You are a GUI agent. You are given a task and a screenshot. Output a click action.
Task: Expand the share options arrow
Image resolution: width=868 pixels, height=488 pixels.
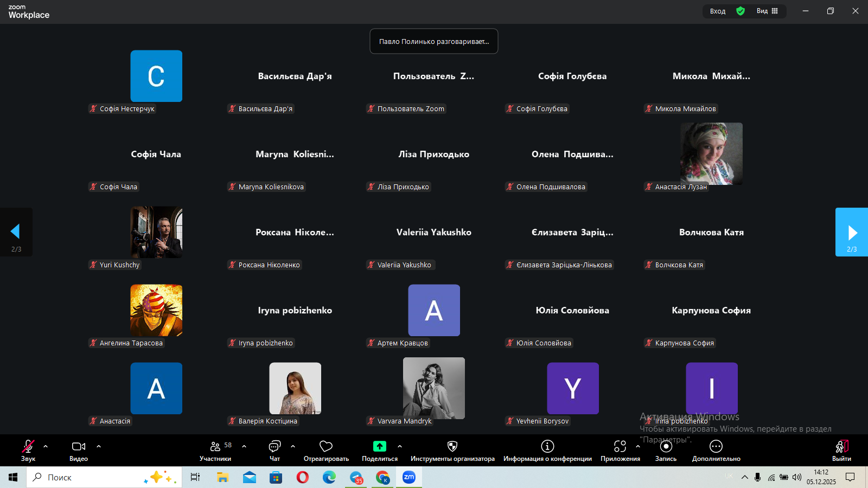point(400,447)
